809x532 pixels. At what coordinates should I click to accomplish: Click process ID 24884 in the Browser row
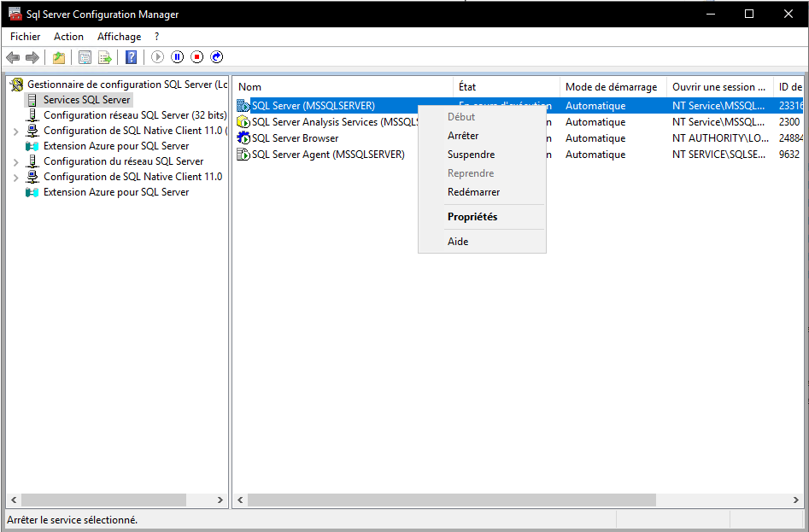[791, 138]
